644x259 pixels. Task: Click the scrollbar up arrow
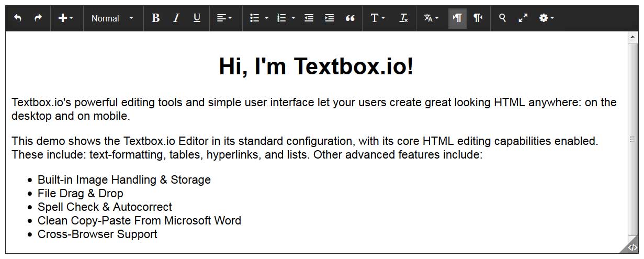[x=633, y=37]
